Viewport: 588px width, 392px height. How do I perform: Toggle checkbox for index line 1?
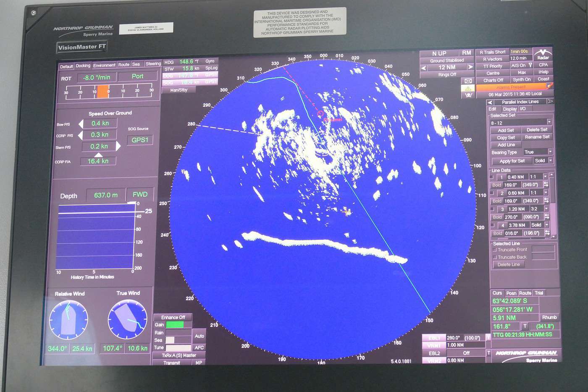click(492, 177)
